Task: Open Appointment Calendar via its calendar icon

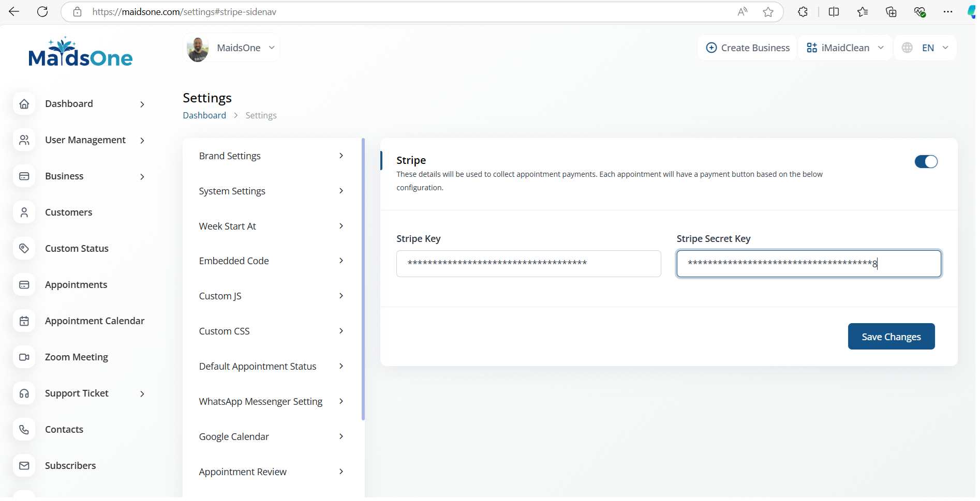Action: tap(24, 321)
